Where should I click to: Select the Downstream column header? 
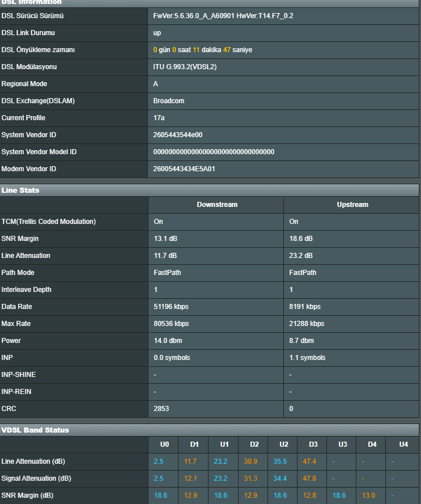pyautogui.click(x=217, y=205)
